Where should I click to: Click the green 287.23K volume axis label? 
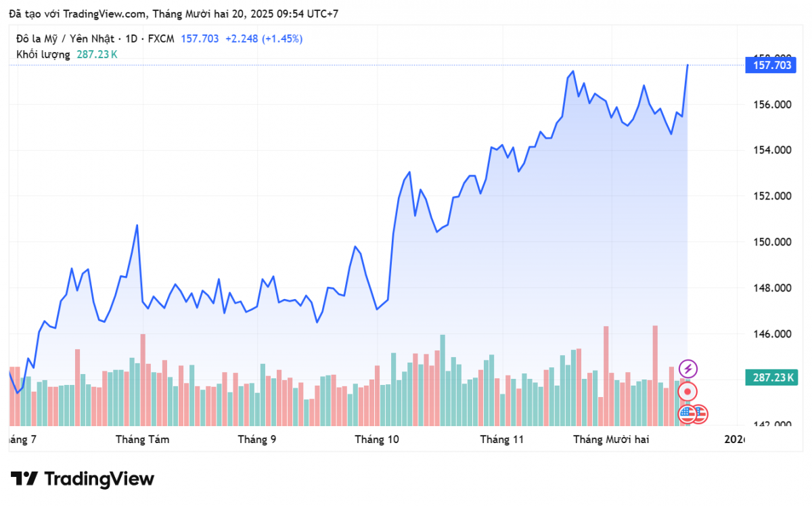[x=771, y=377]
